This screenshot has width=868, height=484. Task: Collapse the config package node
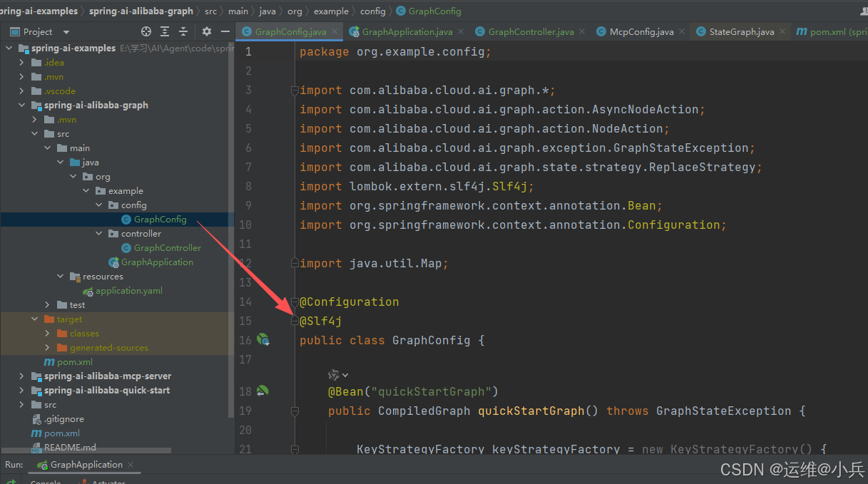(x=99, y=205)
